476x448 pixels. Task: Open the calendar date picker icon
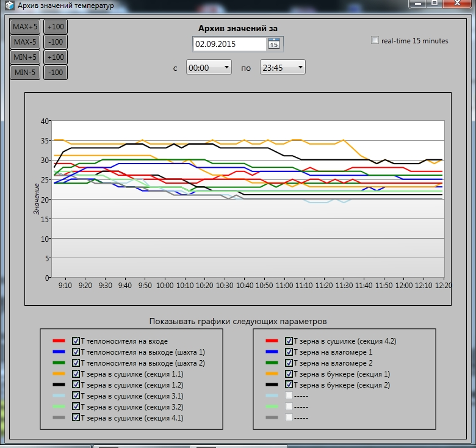tap(275, 44)
